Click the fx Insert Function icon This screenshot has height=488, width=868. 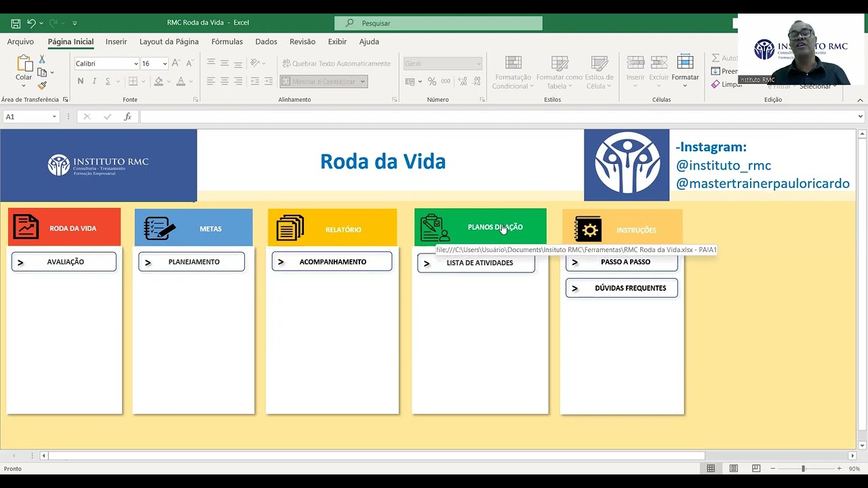coord(127,117)
